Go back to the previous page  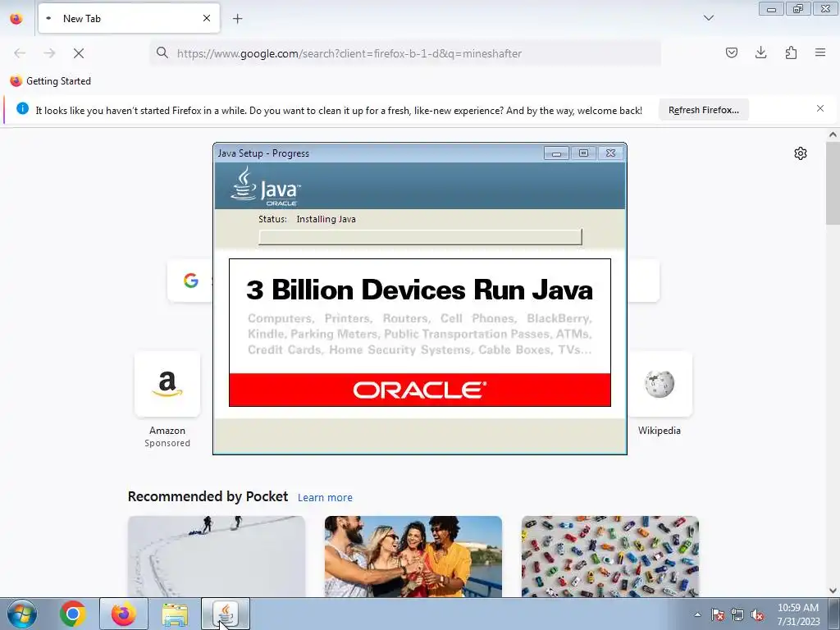point(20,53)
